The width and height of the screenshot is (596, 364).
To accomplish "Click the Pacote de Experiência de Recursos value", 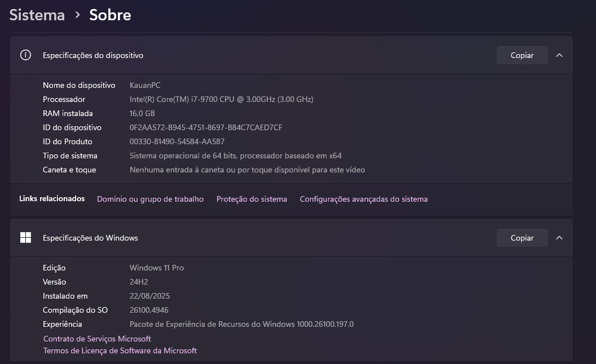I will pos(241,324).
